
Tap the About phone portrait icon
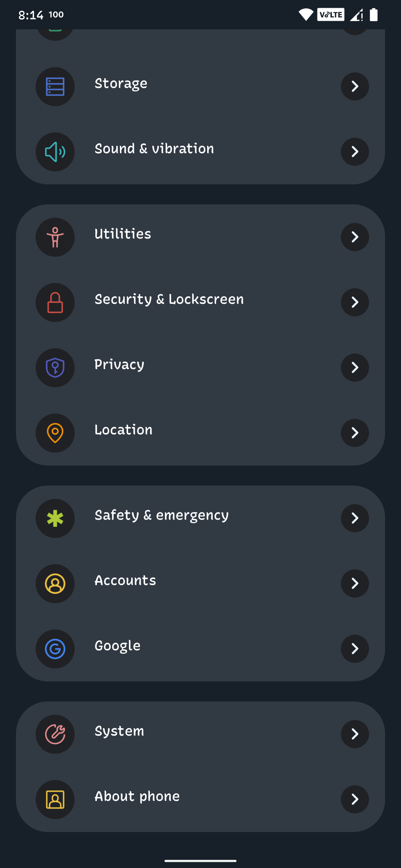[55, 799]
